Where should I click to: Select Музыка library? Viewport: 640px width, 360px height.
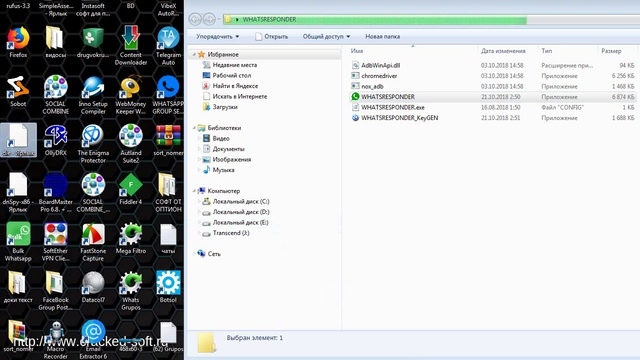click(223, 170)
